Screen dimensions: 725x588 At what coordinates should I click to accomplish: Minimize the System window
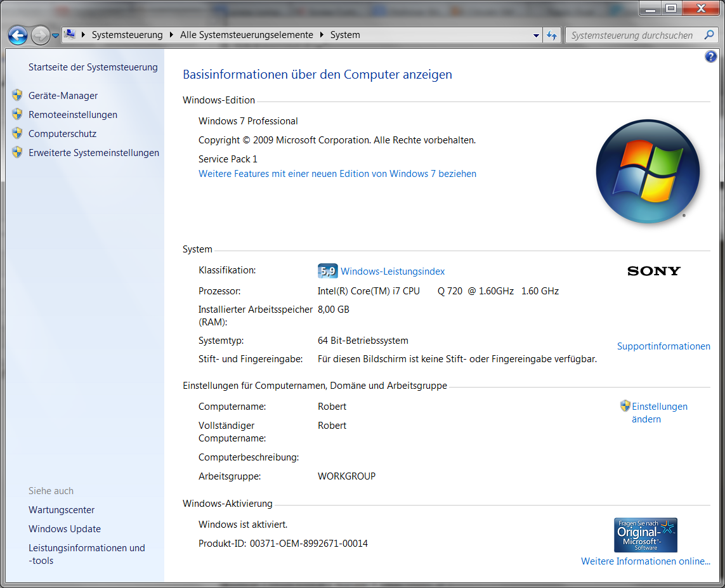pos(650,8)
